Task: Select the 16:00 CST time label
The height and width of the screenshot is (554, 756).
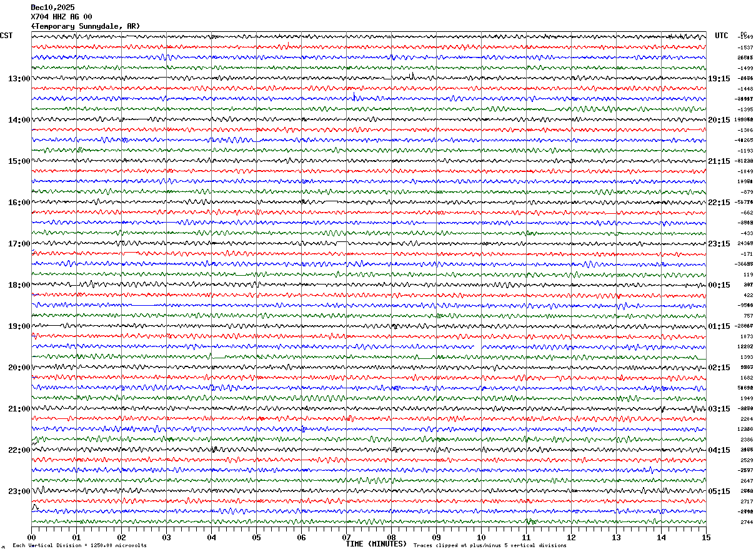Action: pyautogui.click(x=19, y=203)
